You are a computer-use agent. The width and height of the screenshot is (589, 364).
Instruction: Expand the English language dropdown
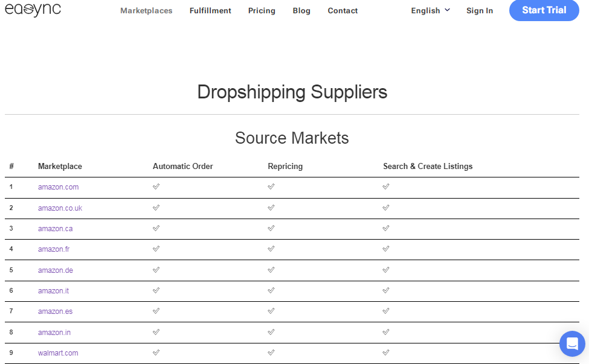tap(431, 10)
